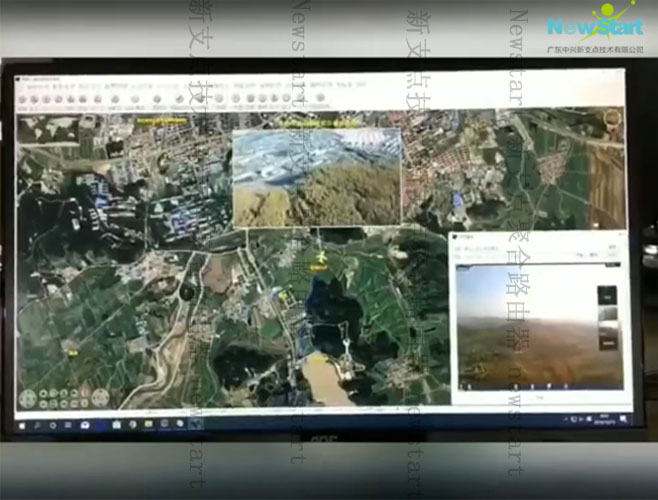658x500 pixels.
Task: Select the top dark thumbnail in video window
Action: [x=607, y=295]
